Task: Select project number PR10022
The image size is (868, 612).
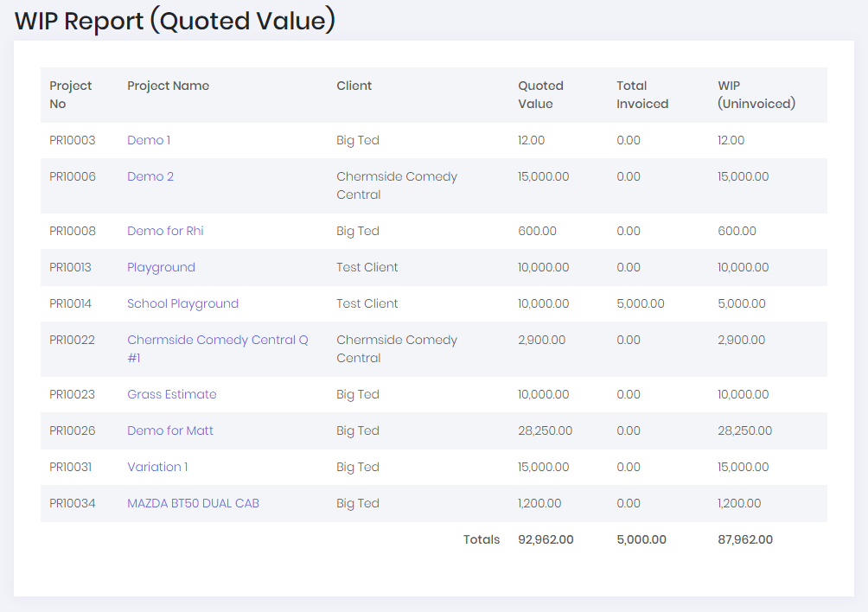Action: click(72, 340)
